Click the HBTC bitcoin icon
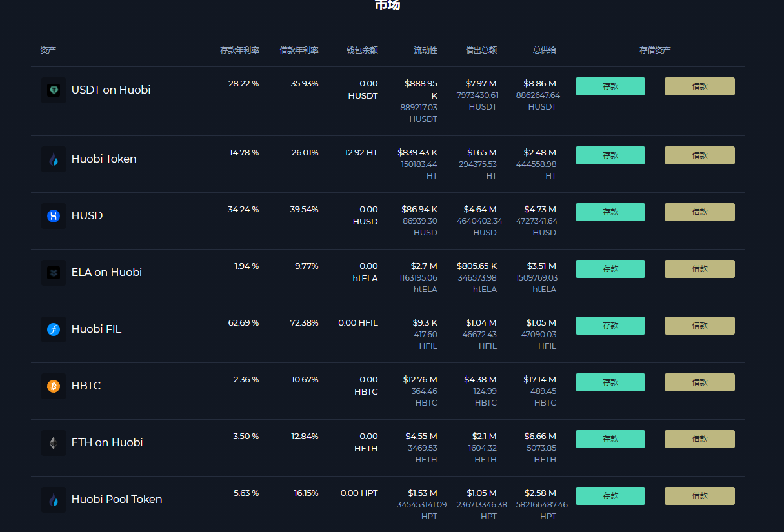This screenshot has height=532, width=784. [x=54, y=386]
